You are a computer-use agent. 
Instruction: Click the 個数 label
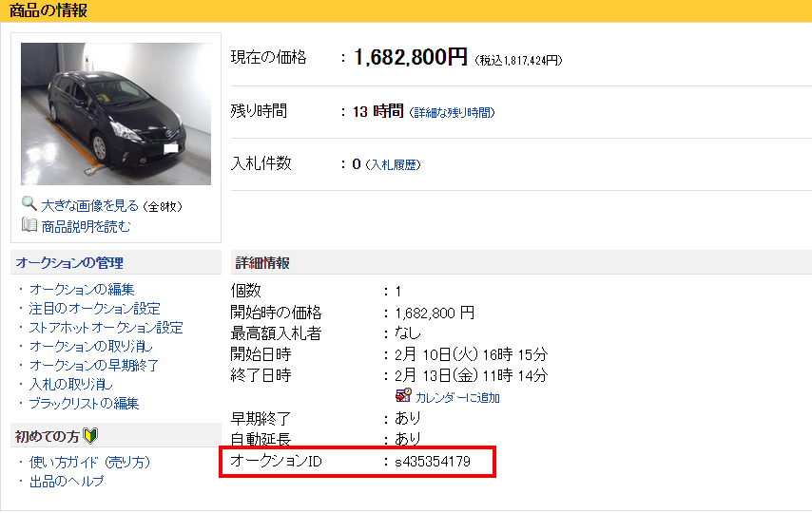[246, 291]
